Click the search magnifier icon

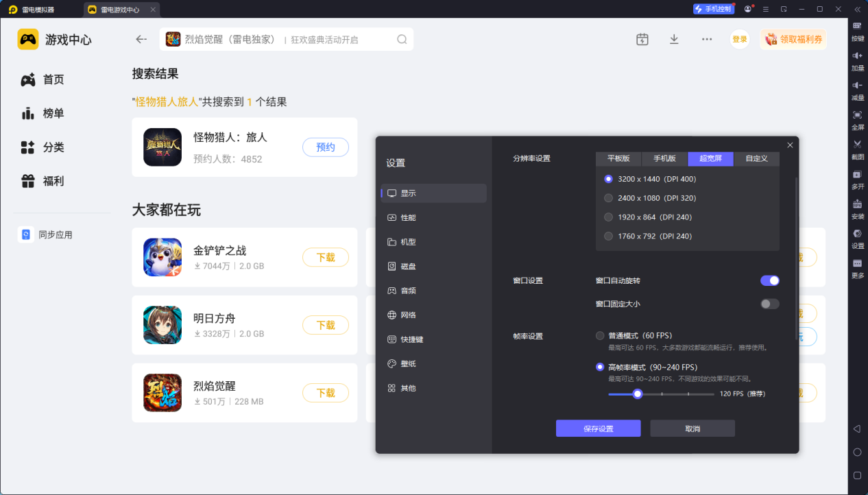click(x=402, y=40)
